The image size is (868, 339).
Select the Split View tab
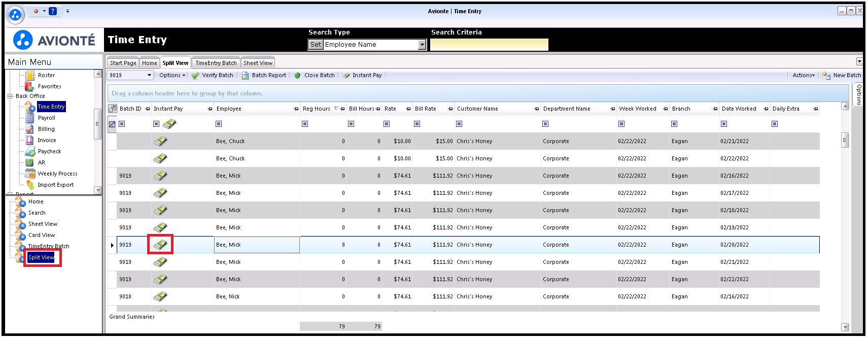[175, 63]
